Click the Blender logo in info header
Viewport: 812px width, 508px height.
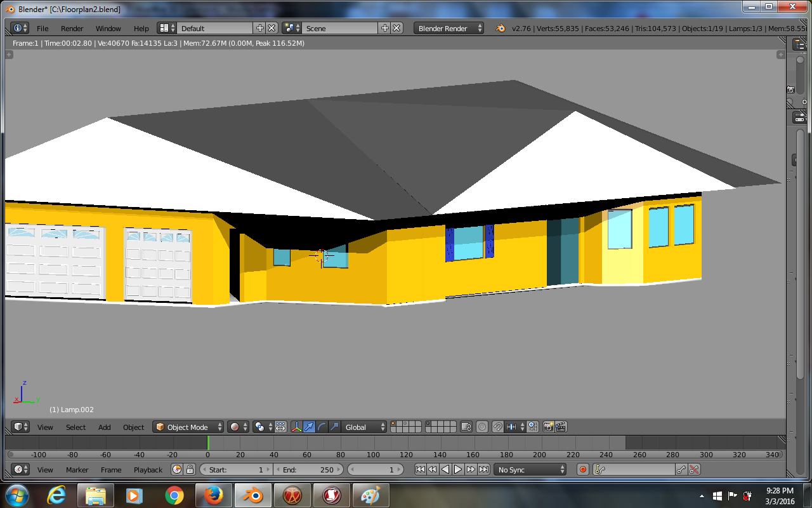(501, 28)
